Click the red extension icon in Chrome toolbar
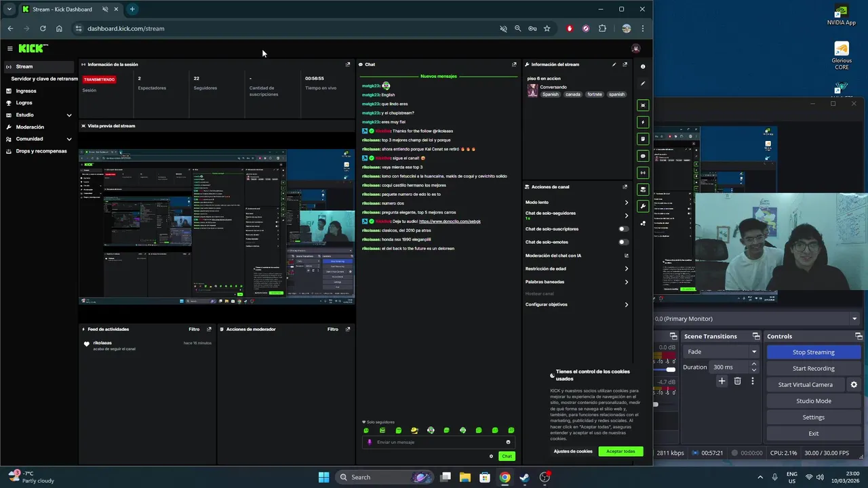The image size is (868, 488). 570,28
